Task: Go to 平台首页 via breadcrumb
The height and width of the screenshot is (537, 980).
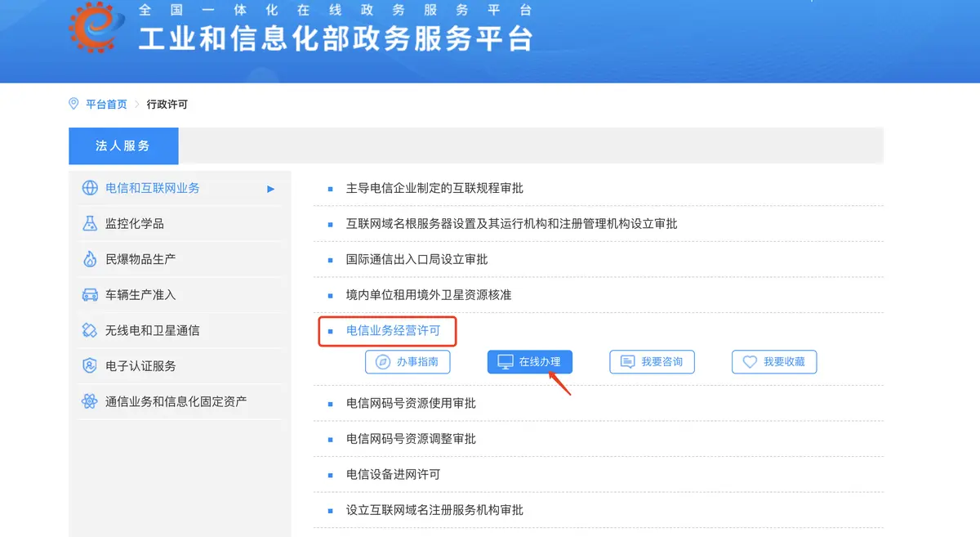Action: pos(106,105)
